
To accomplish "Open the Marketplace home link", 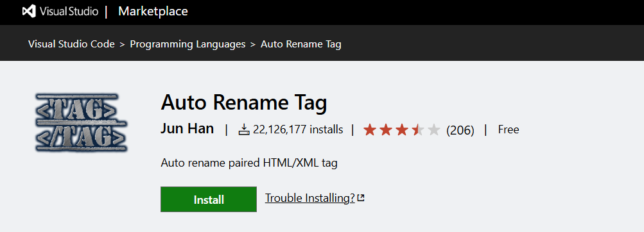I will (x=153, y=12).
